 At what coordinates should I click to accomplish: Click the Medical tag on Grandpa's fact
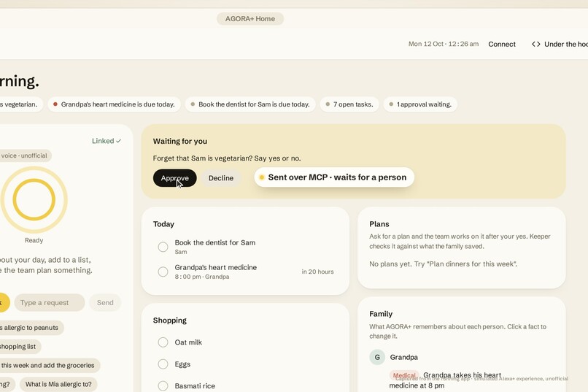pos(404,375)
